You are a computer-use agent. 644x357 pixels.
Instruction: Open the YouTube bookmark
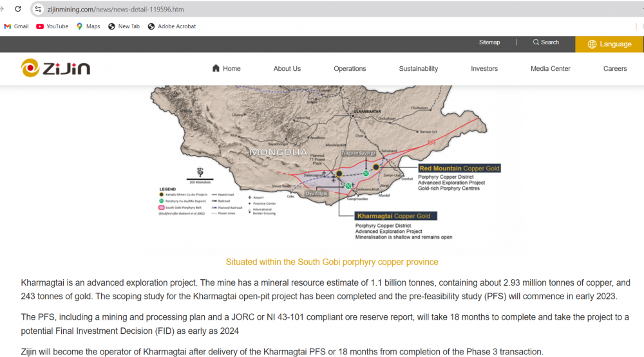(x=52, y=26)
